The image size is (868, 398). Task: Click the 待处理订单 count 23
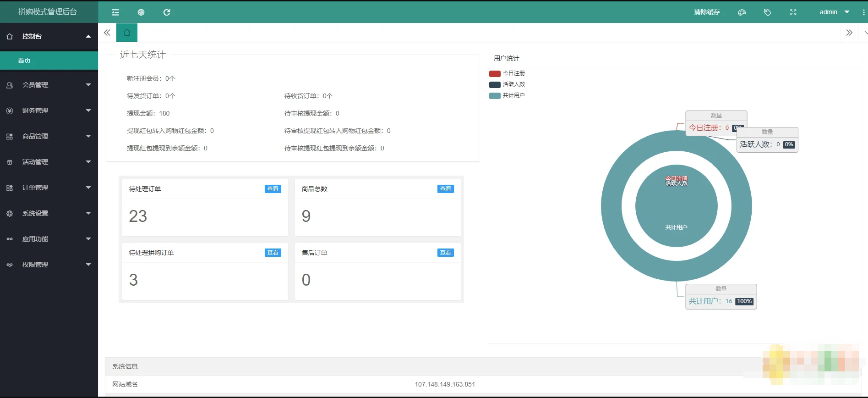(138, 216)
